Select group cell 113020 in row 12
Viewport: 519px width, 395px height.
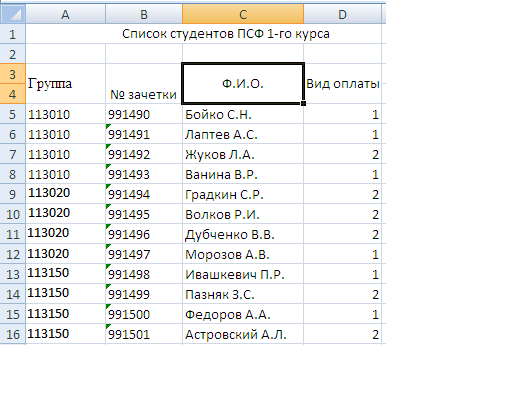[65, 254]
